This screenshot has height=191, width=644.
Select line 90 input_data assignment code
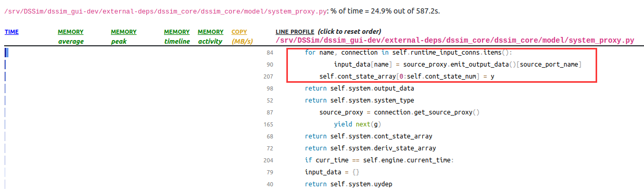(x=458, y=65)
